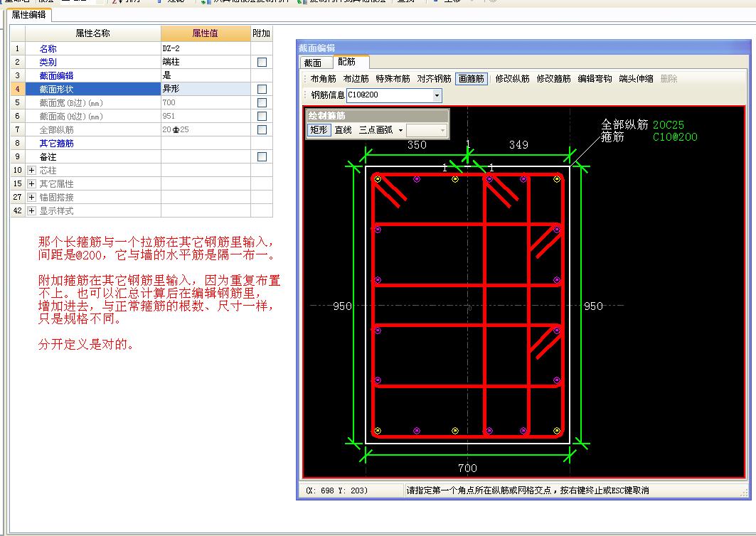Viewport: 756px width, 536px height.
Task: Open the empty combo box in 绘制箍筋 panel
Action: [x=427, y=130]
